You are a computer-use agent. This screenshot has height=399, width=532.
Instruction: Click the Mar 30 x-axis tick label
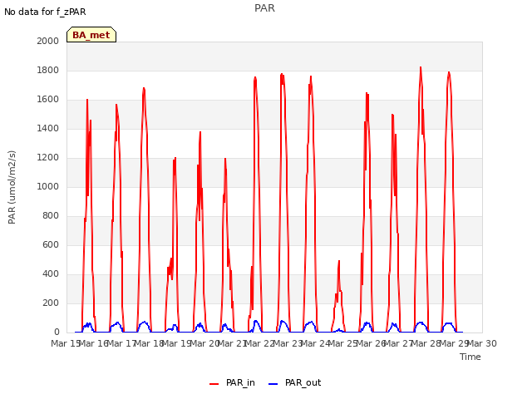point(482,343)
